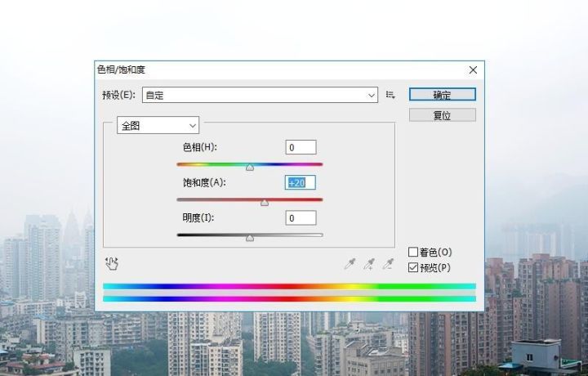Confirm with the 确定 button
588x376 pixels.
click(443, 95)
